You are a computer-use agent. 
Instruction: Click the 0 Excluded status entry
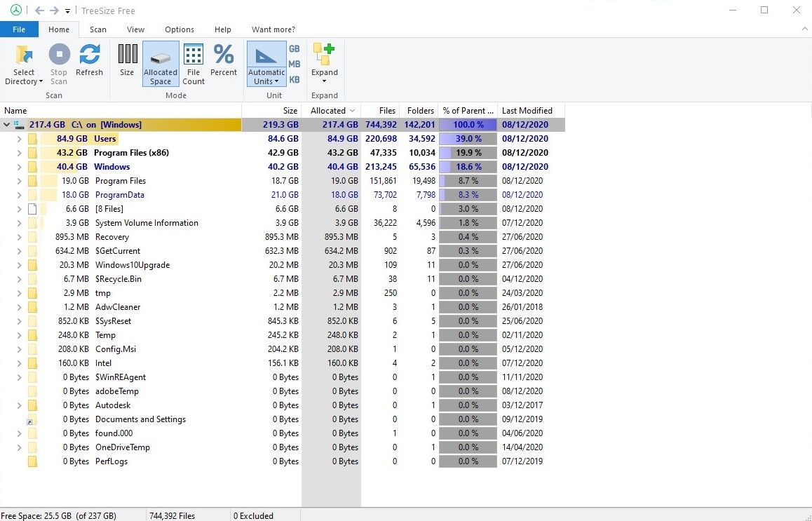253,516
